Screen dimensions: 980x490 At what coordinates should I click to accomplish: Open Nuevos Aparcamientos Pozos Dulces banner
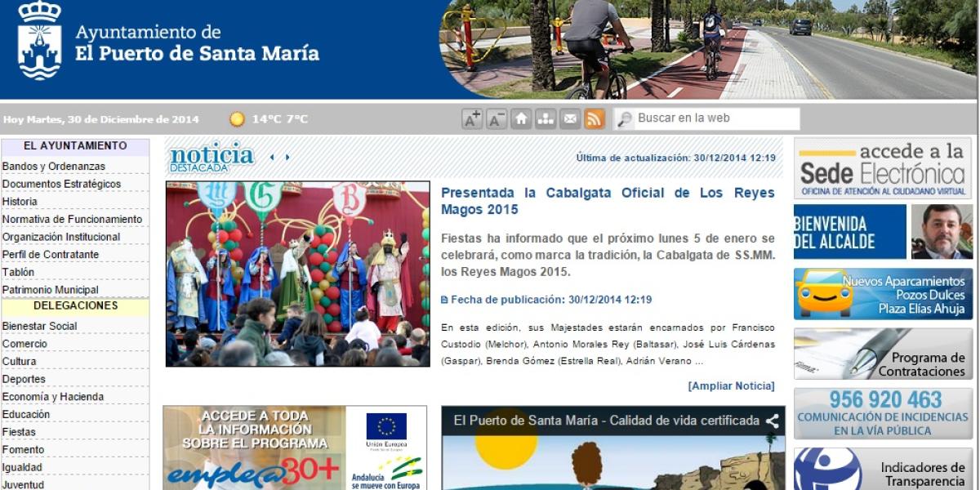pos(883,294)
